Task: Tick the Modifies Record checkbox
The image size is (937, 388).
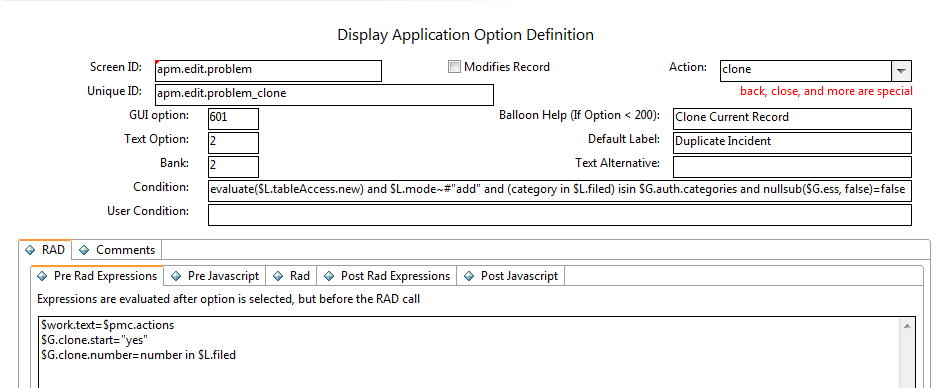Action: [x=455, y=66]
